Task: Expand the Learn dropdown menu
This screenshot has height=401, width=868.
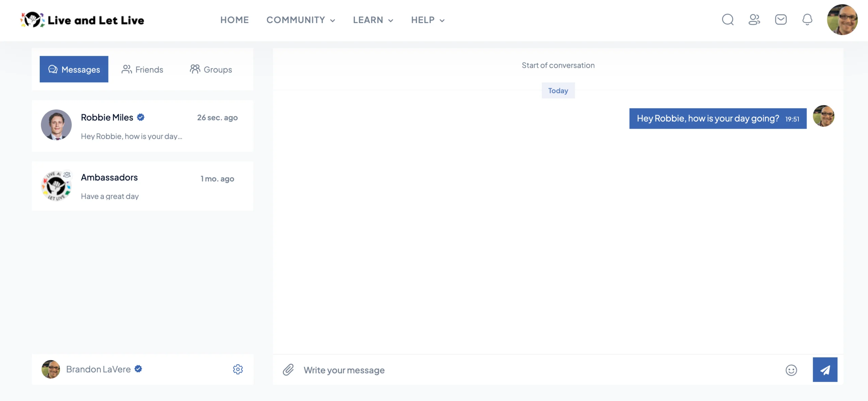Action: point(373,20)
